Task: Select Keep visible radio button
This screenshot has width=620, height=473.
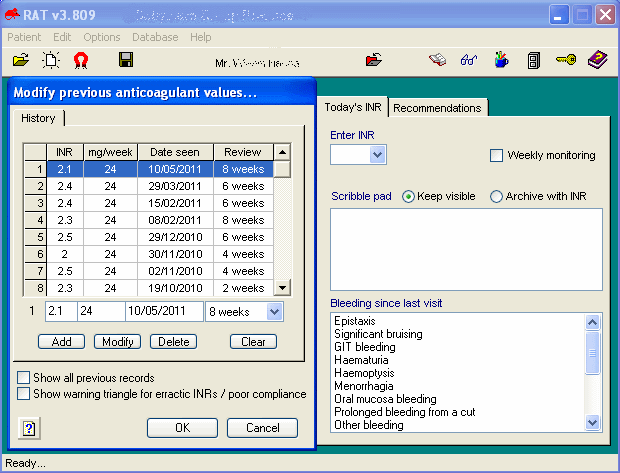Action: [408, 196]
